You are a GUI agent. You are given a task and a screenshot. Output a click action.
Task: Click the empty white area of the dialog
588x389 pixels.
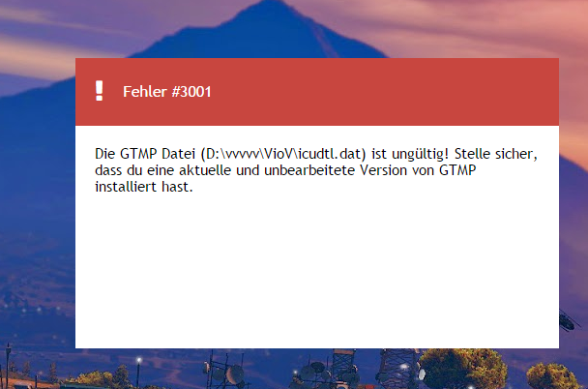(x=317, y=270)
